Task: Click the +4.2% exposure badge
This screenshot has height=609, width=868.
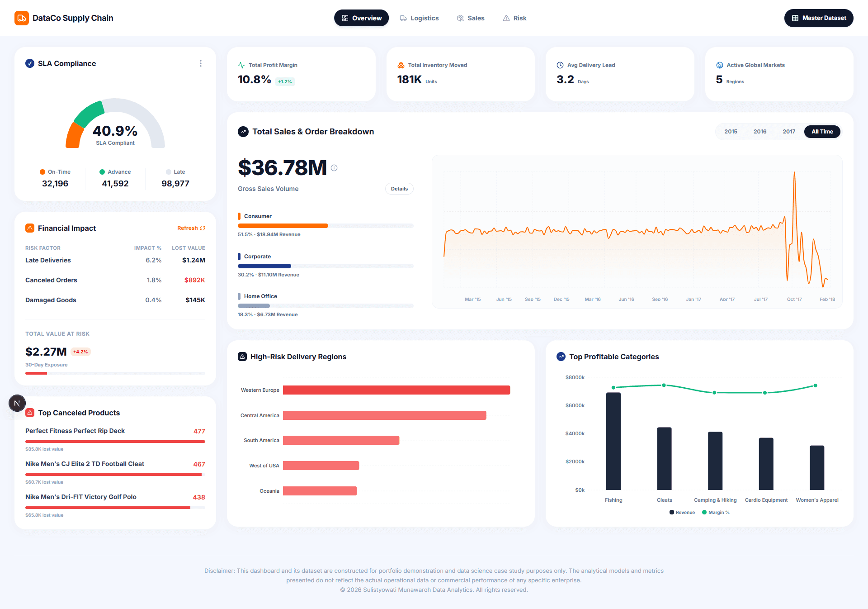Action: [x=80, y=352]
